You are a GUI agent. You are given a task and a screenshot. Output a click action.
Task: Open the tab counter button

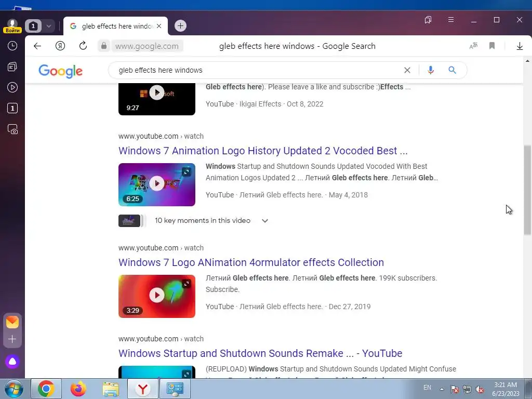pos(33,26)
